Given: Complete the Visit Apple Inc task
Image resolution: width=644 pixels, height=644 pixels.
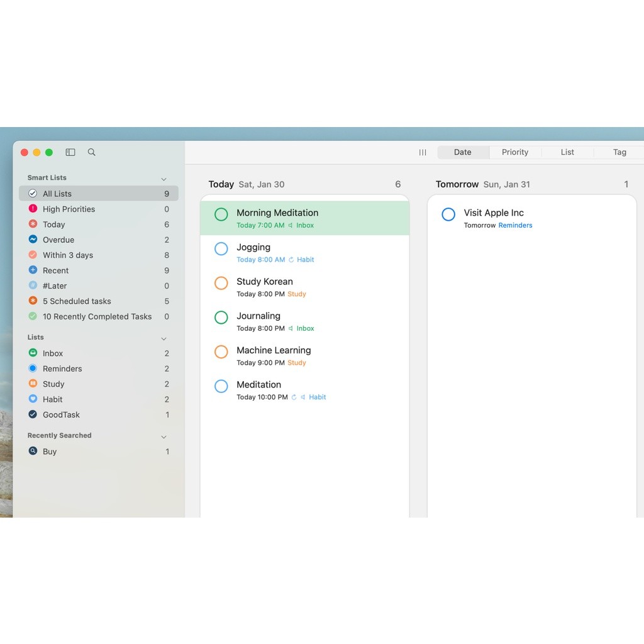Looking at the screenshot, I should coord(448,214).
